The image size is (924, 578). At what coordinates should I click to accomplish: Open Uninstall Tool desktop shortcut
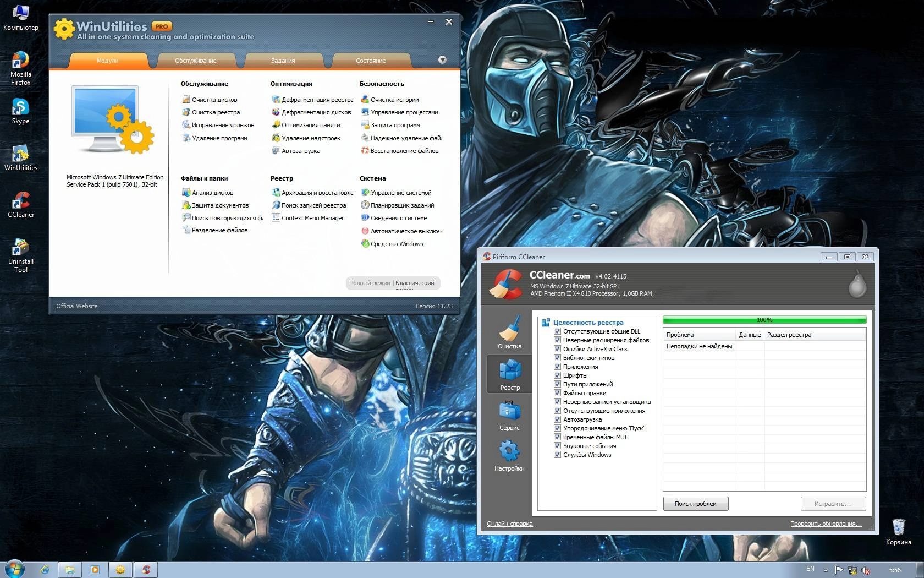pyautogui.click(x=20, y=256)
